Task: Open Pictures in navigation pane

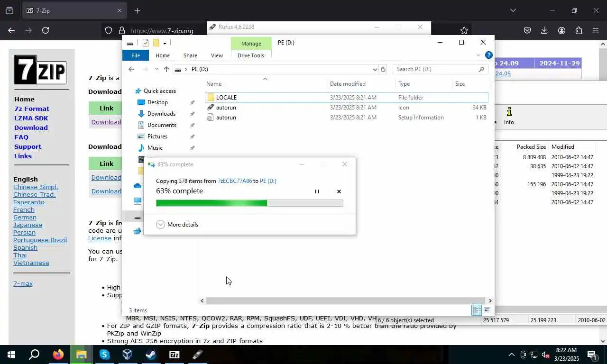Action: tap(157, 136)
